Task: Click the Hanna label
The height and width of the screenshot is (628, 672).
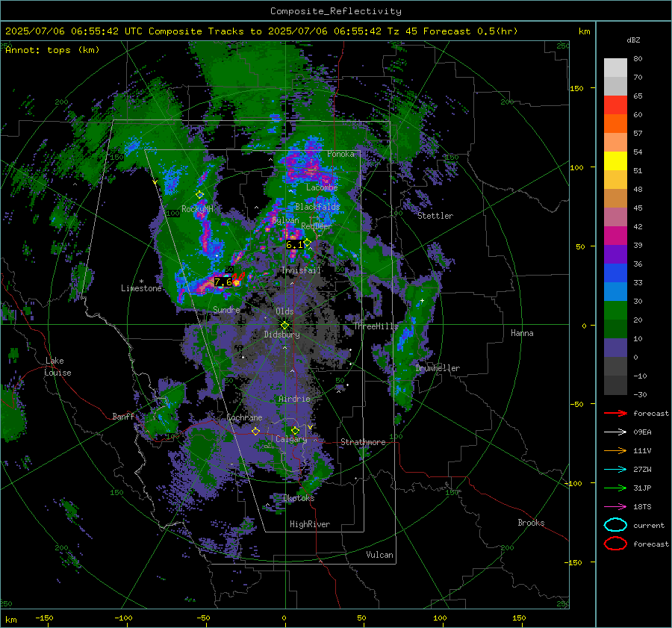Action: [522, 333]
